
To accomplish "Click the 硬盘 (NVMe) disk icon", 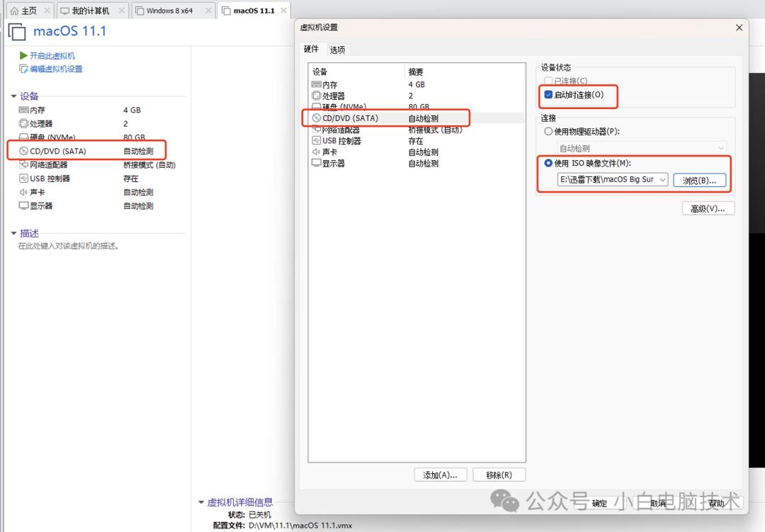I will pos(24,137).
